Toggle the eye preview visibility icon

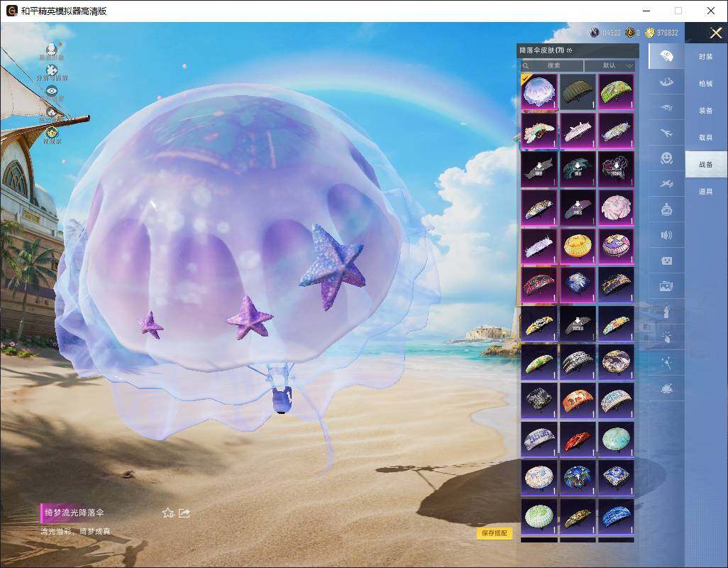pyautogui.click(x=52, y=90)
